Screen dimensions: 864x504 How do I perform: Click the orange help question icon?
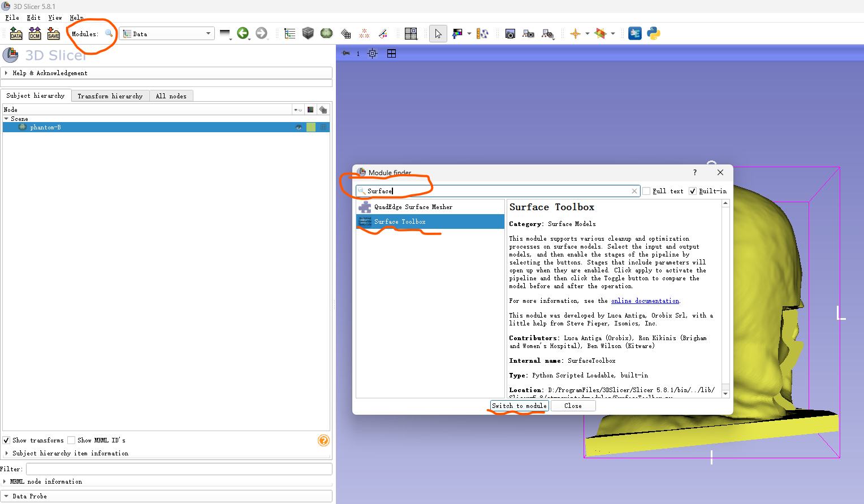click(323, 441)
